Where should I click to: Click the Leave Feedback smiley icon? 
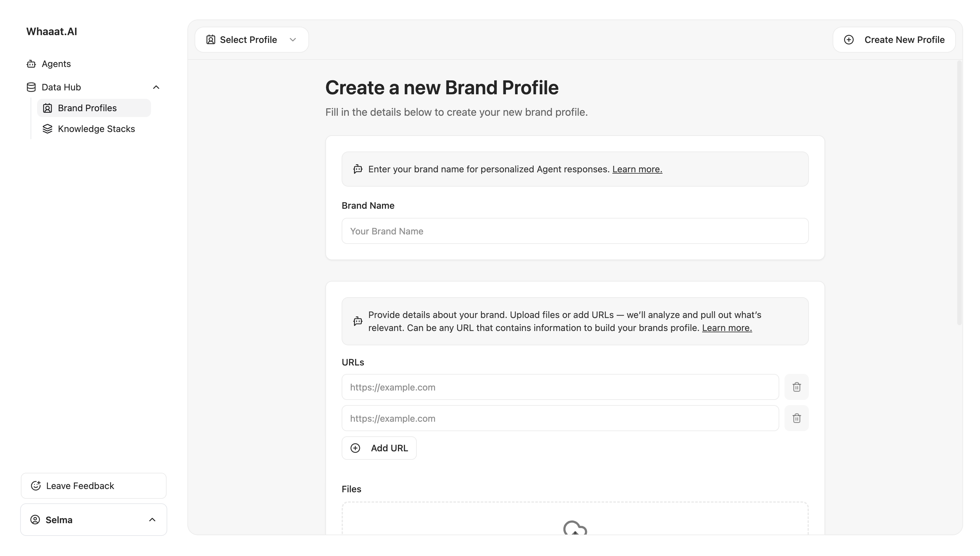point(36,485)
